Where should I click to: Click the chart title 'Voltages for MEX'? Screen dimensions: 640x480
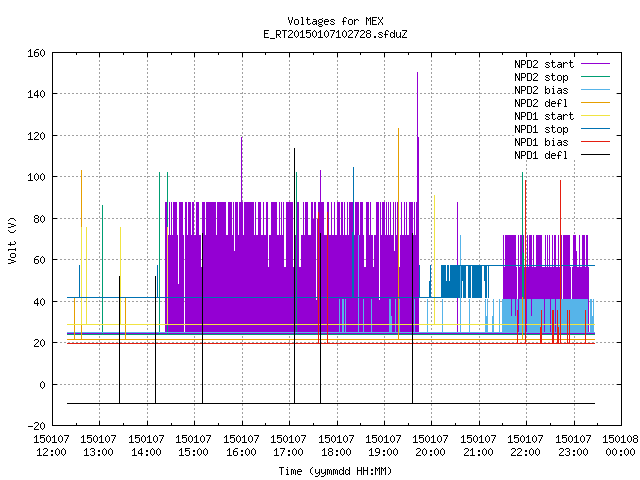tap(335, 21)
